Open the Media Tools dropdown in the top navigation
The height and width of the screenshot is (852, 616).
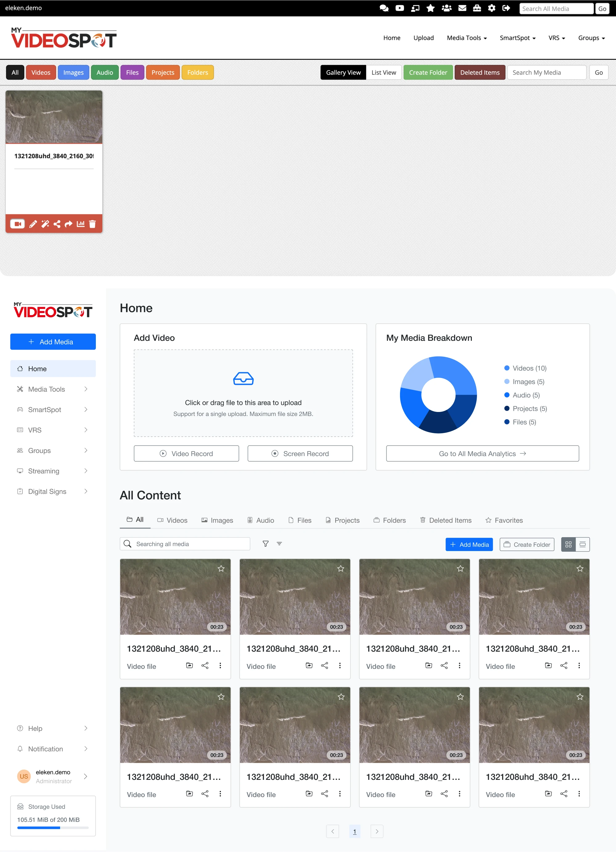point(467,38)
